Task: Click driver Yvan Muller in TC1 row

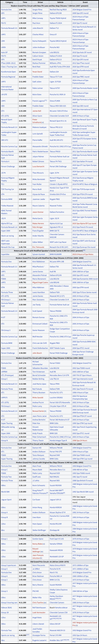Action: click(37, 184)
